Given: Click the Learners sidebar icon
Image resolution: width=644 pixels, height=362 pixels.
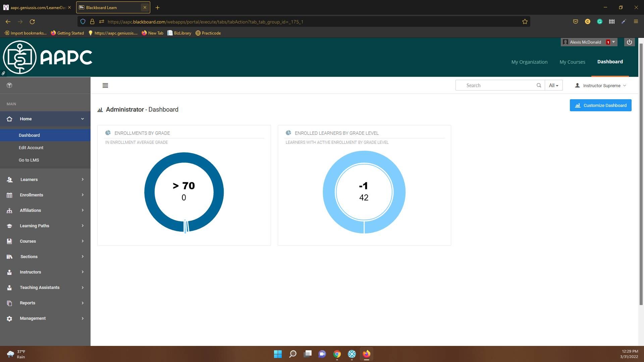Looking at the screenshot, I should tap(9, 180).
